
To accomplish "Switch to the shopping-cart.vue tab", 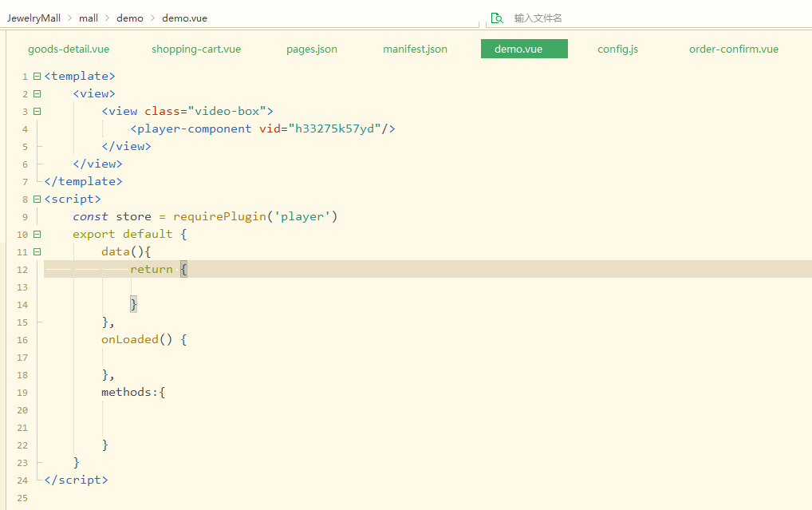I will click(196, 49).
